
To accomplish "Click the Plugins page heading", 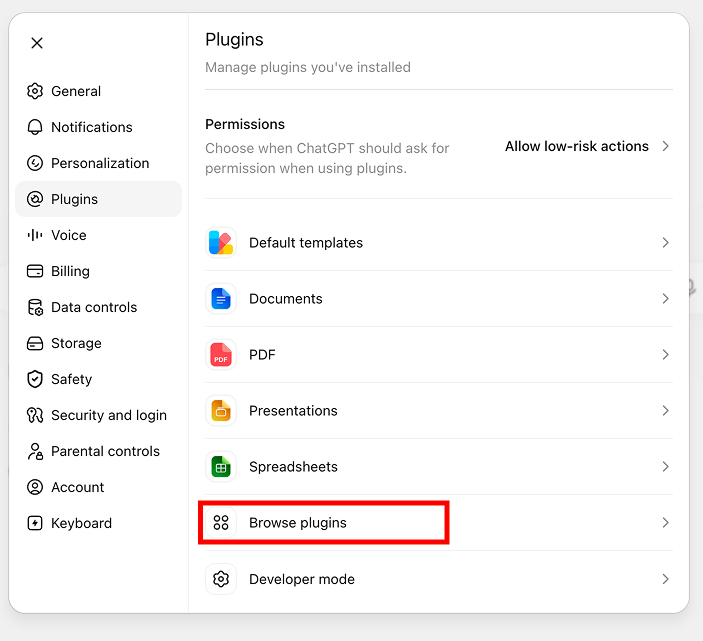I will click(234, 40).
